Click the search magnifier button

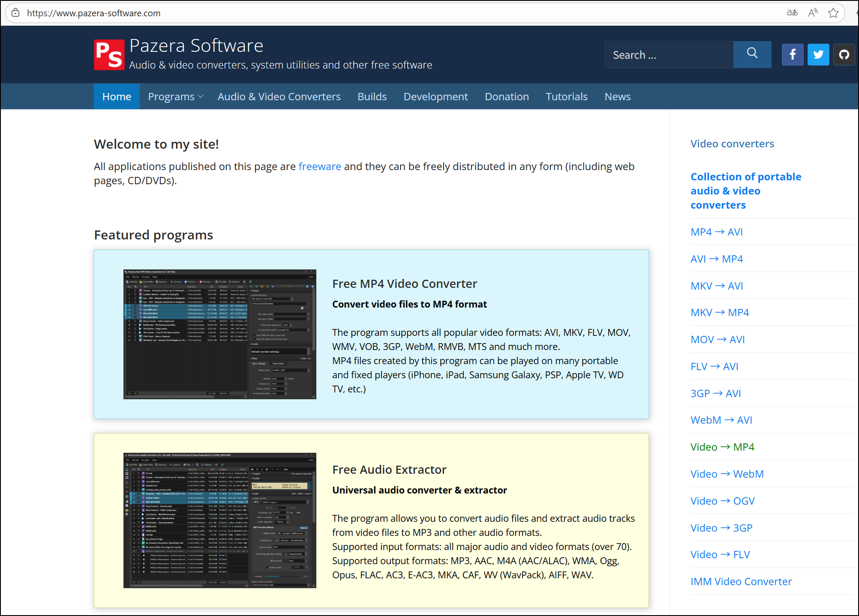(x=752, y=54)
